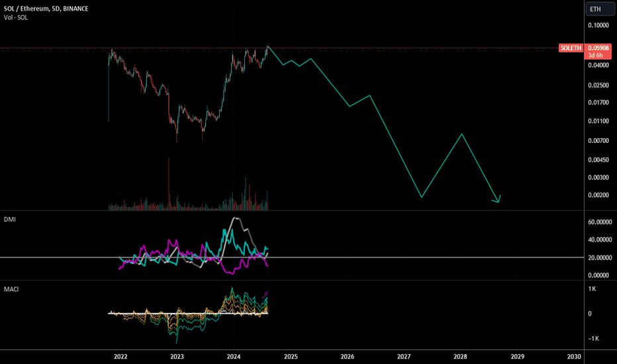
Task: Click the 2023 time axis label
Action: click(177, 357)
